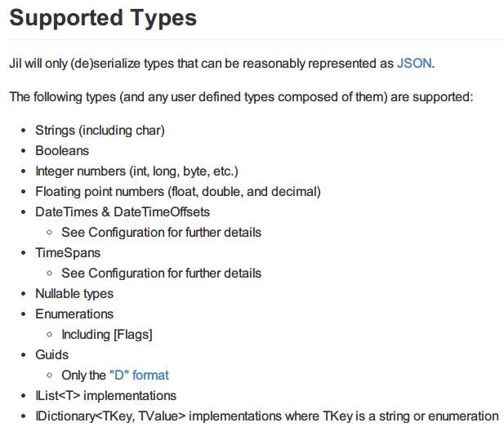Click the Supported Types heading
The height and width of the screenshot is (427, 504).
[x=103, y=18]
